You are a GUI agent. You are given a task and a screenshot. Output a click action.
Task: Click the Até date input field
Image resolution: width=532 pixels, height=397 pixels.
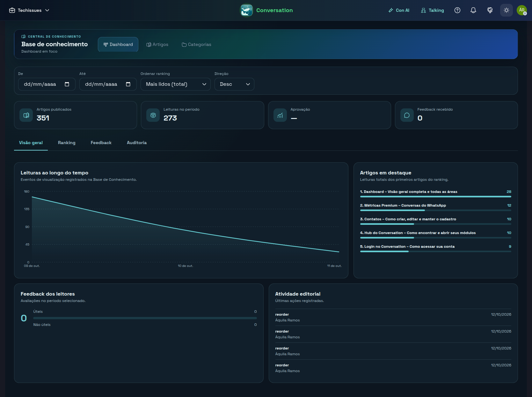point(108,84)
